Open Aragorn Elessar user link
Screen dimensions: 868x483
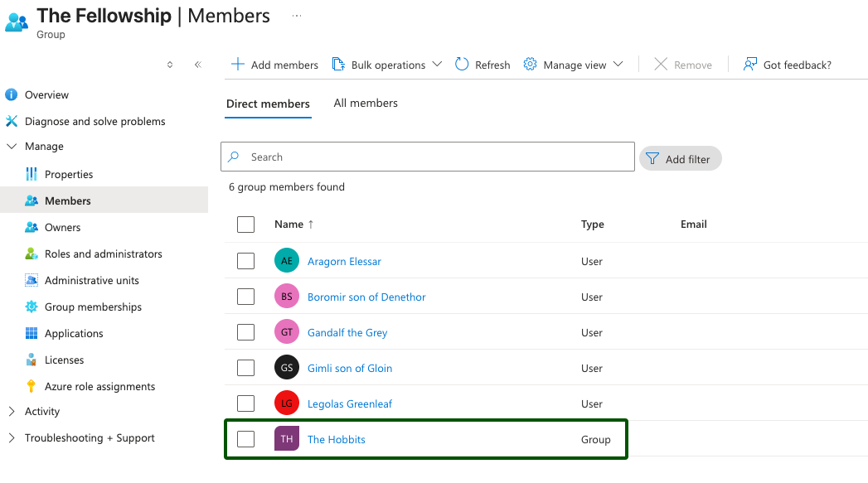coord(344,261)
